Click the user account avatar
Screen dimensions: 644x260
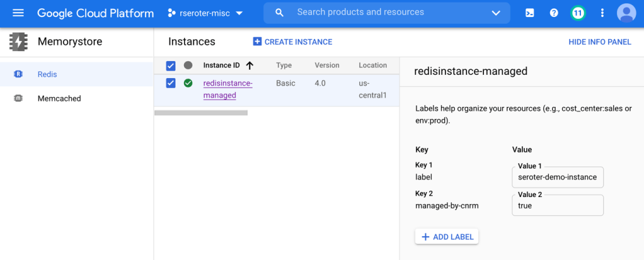pos(626,13)
